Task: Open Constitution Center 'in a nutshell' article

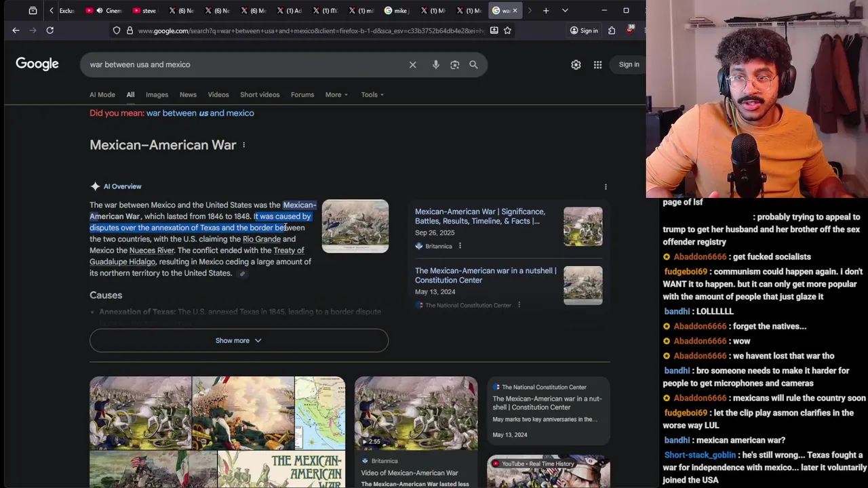Action: tap(486, 275)
